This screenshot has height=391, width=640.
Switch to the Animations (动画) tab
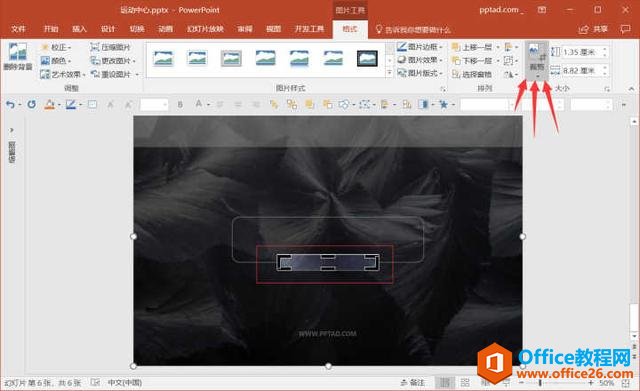click(165, 29)
